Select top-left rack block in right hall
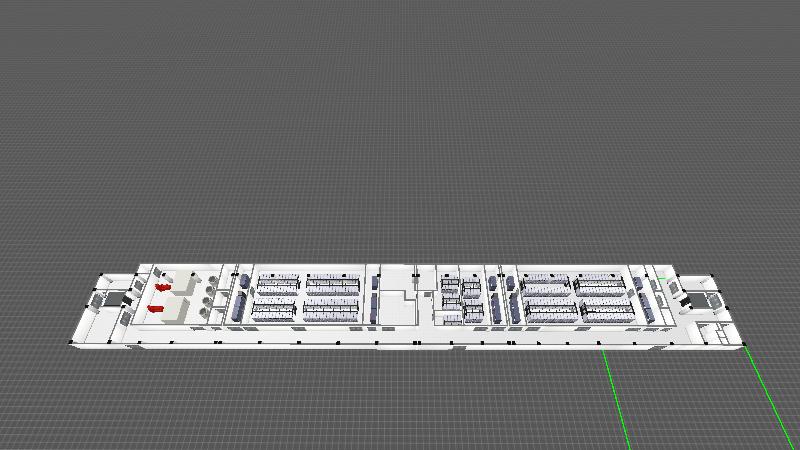This screenshot has height=450, width=800. click(x=543, y=285)
